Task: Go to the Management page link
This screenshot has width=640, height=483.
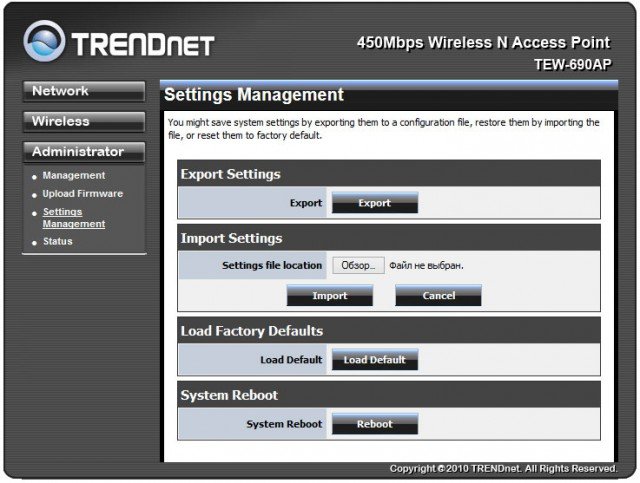Action: click(73, 176)
